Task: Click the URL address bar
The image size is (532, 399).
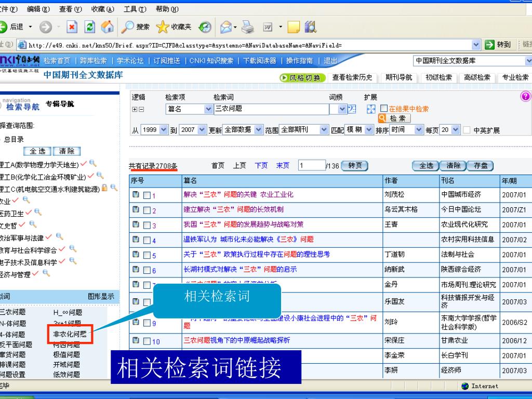Action: (x=244, y=45)
